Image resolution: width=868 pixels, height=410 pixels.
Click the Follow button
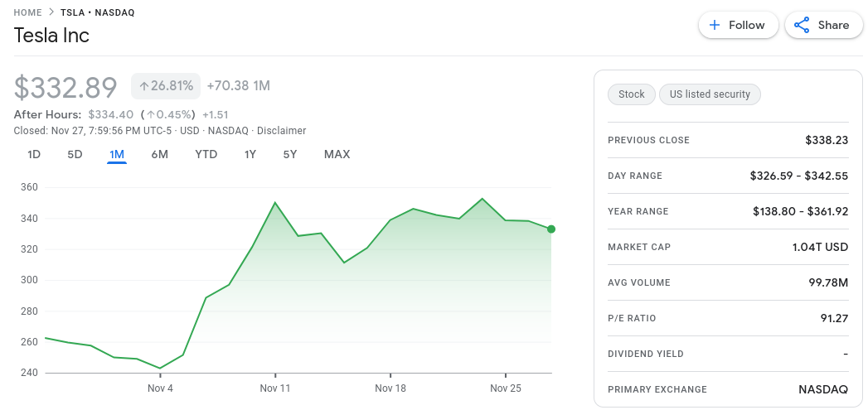click(x=738, y=25)
